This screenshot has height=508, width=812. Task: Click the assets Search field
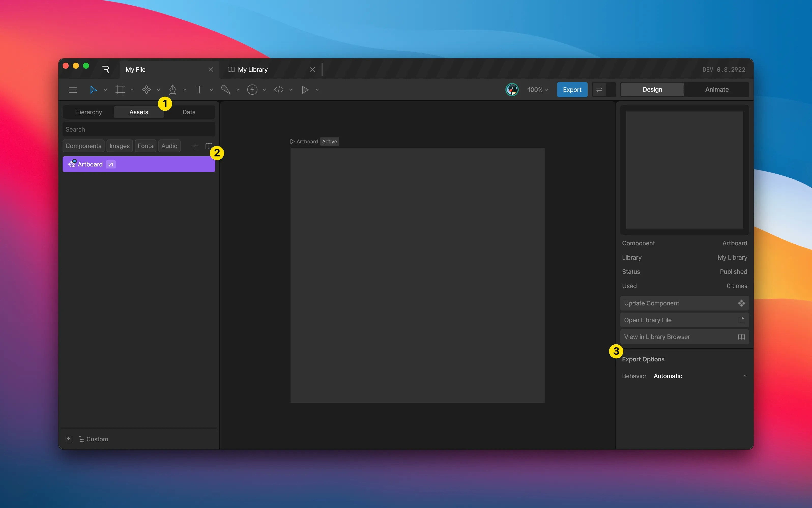point(139,129)
